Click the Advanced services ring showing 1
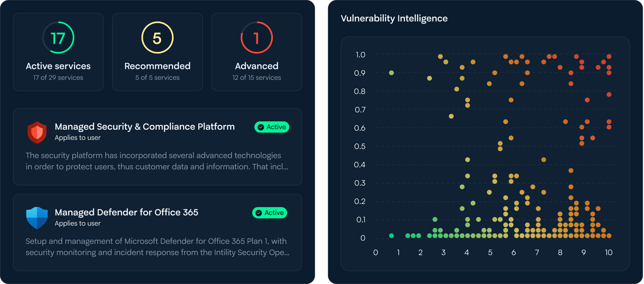The width and height of the screenshot is (644, 284). pyautogui.click(x=257, y=38)
